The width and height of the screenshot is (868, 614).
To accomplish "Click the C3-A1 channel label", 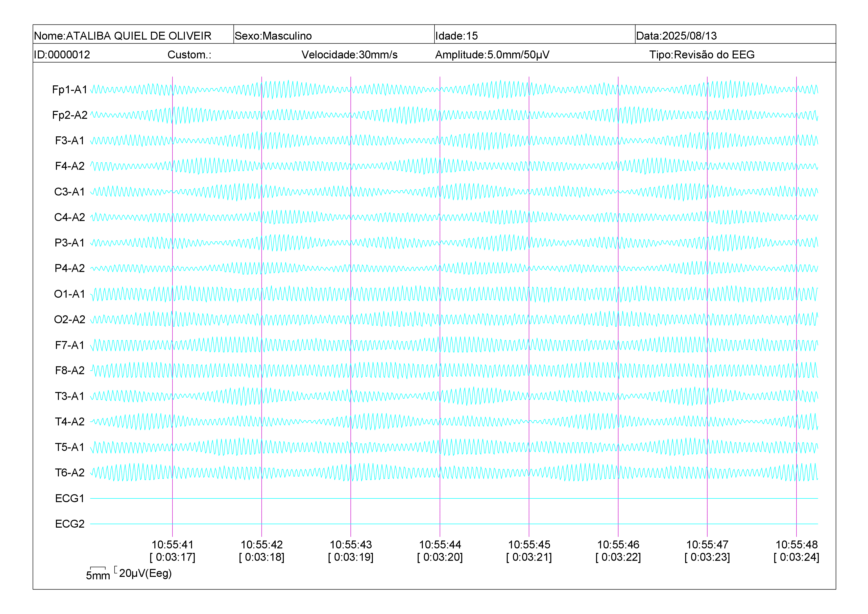I will click(x=70, y=192).
